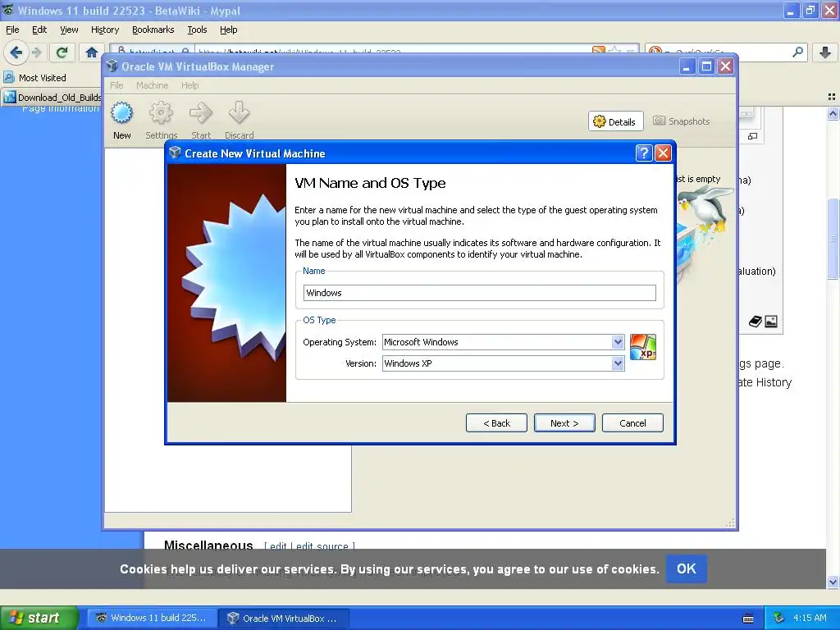Click the Miscellaneous edit source link
This screenshot has width=840, height=630.
(322, 546)
